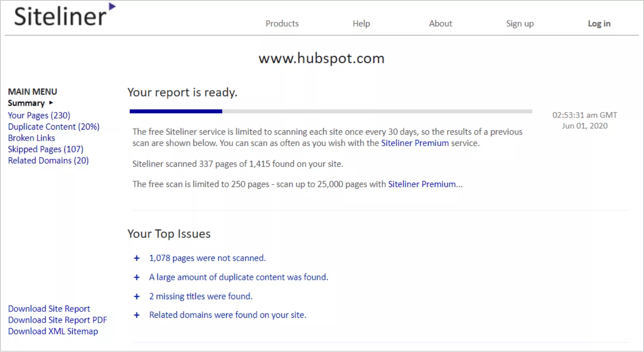This screenshot has width=644, height=352.
Task: View Skipped Pages (107)
Action: [x=46, y=149]
